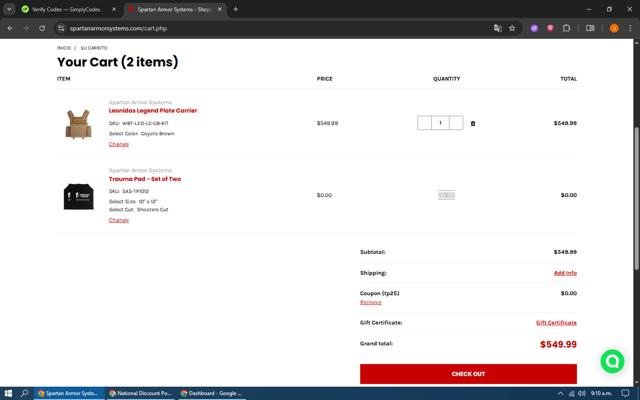The width and height of the screenshot is (640, 400).
Task: Add shipping info via Add Info link
Action: click(565, 273)
